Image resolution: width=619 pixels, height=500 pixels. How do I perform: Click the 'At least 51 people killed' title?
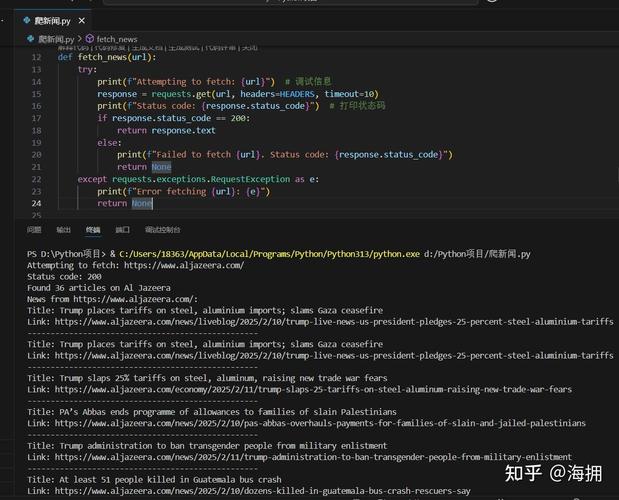pos(154,480)
